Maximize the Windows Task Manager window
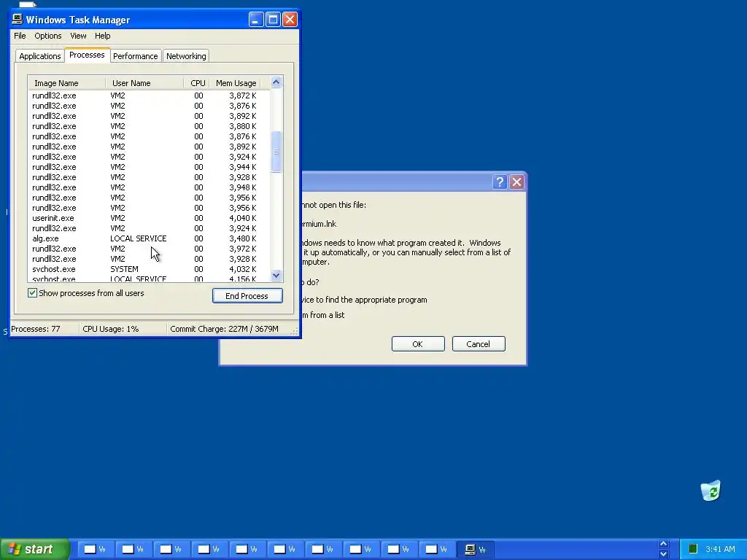This screenshot has height=560, width=747. (x=273, y=20)
